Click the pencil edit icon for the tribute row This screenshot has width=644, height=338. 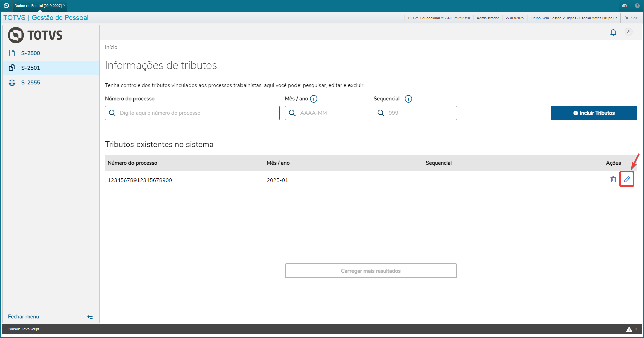[627, 179]
